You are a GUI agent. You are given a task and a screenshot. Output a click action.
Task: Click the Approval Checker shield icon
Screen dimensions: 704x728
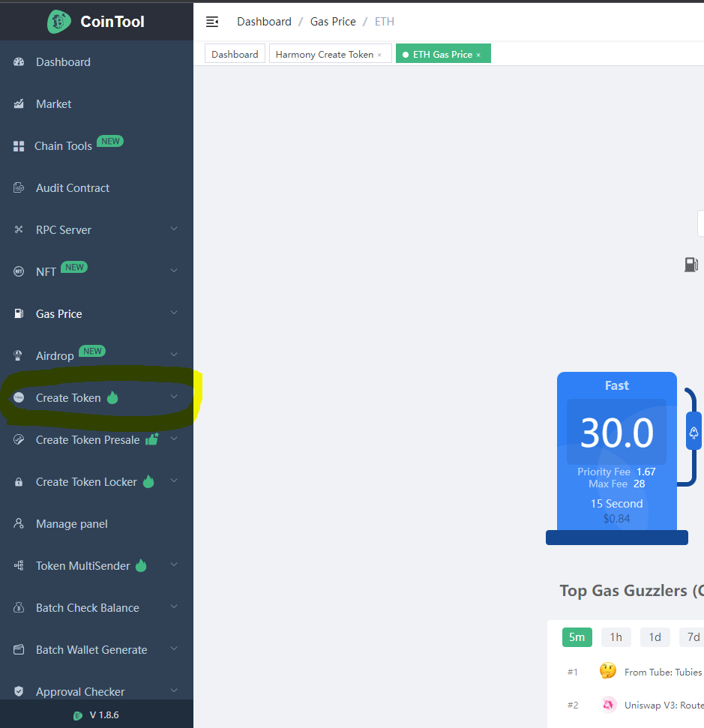[x=19, y=691]
